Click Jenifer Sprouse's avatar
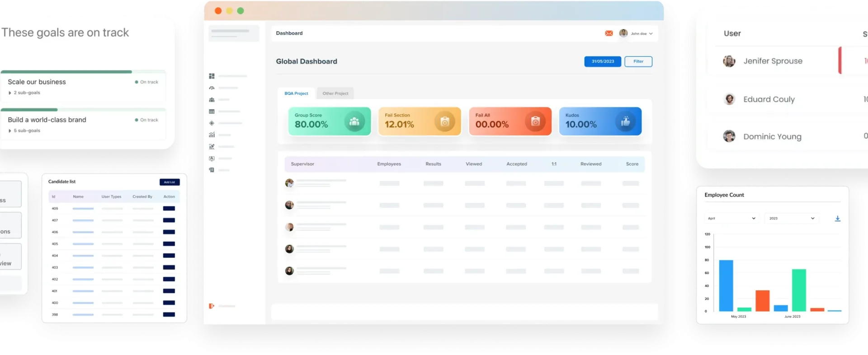This screenshot has width=868, height=355. tap(729, 61)
